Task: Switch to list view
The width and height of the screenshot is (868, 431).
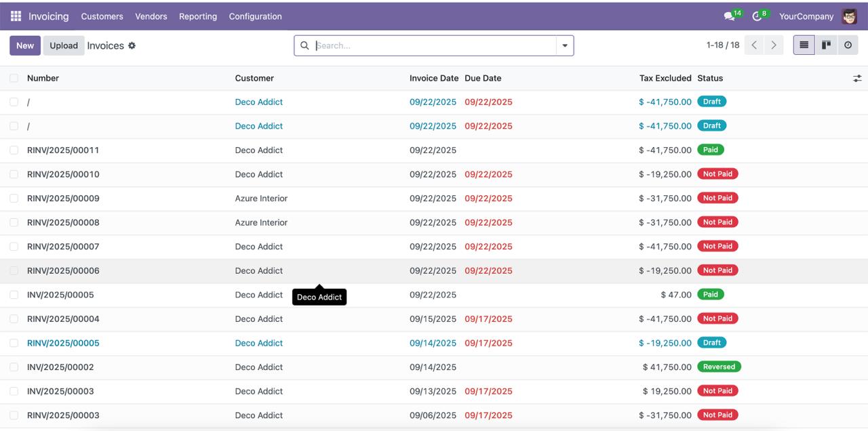Action: (804, 45)
